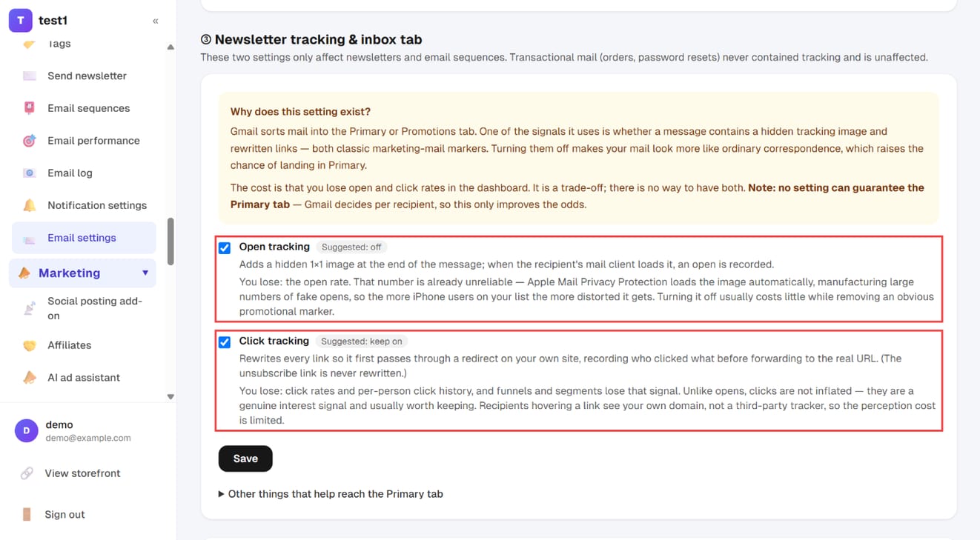980x540 pixels.
Task: Click the View storefront link icon
Action: [27, 473]
